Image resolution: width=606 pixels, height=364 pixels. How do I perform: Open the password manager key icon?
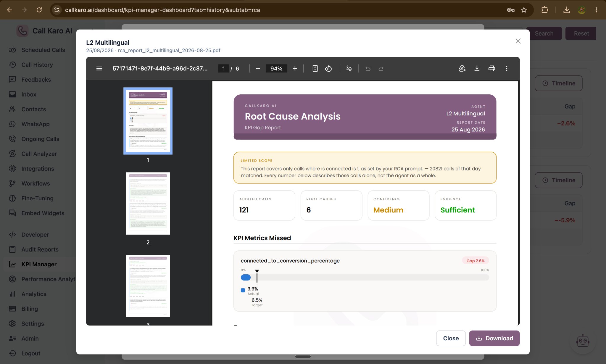(x=511, y=10)
